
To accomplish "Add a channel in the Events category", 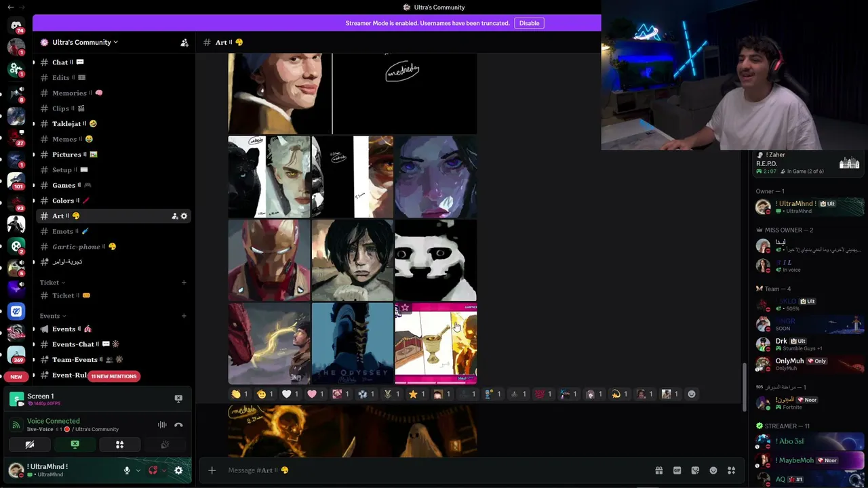I will (x=184, y=316).
